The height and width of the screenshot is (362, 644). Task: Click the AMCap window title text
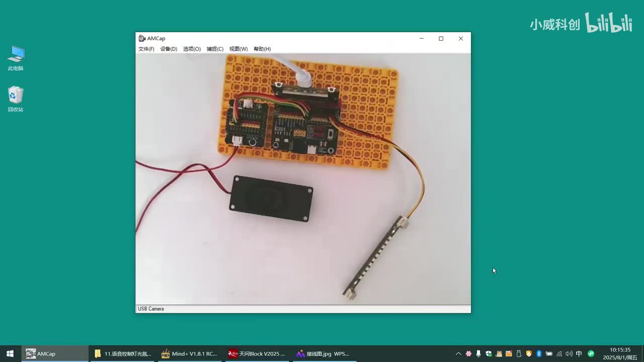(156, 38)
